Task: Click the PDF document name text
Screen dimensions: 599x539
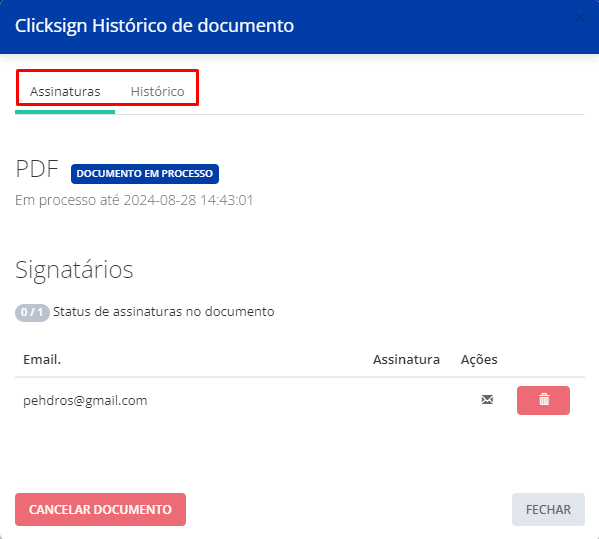Action: [37, 168]
